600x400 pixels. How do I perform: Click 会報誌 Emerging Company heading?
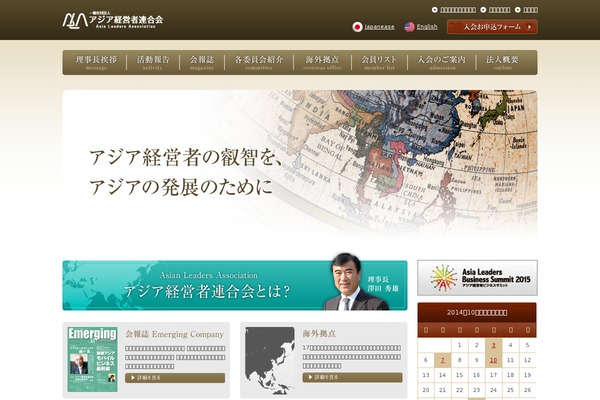[x=174, y=334]
